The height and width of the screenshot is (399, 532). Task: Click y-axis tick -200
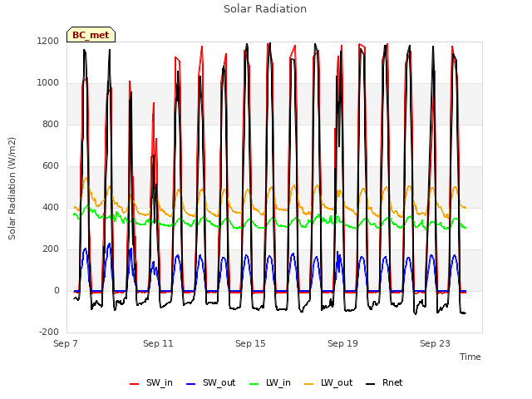point(49,332)
